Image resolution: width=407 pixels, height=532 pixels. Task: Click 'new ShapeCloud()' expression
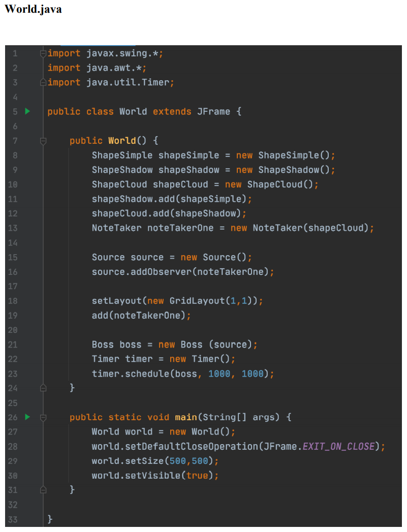pyautogui.click(x=269, y=184)
